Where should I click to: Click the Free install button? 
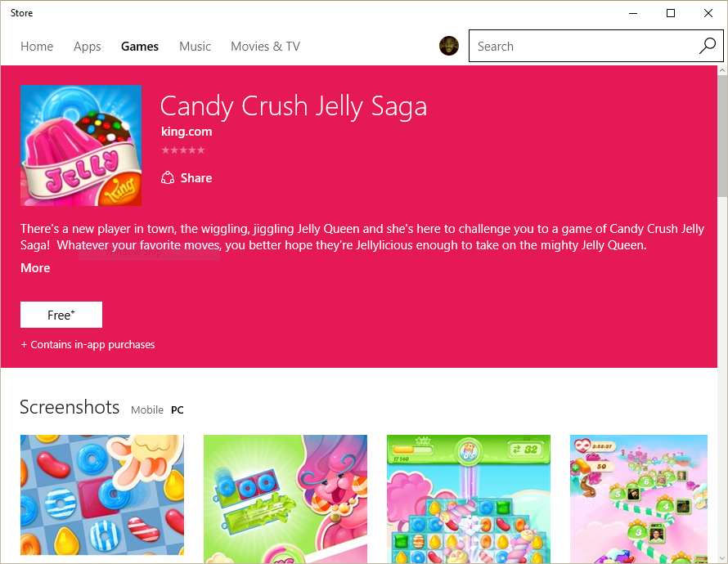(x=61, y=315)
